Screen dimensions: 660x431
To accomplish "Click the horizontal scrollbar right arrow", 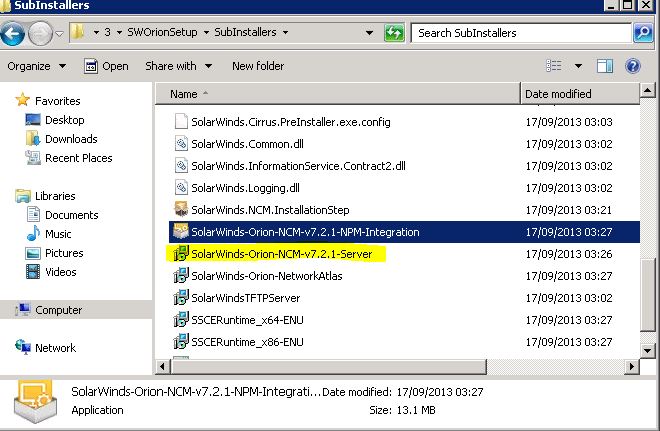I will click(x=631, y=367).
